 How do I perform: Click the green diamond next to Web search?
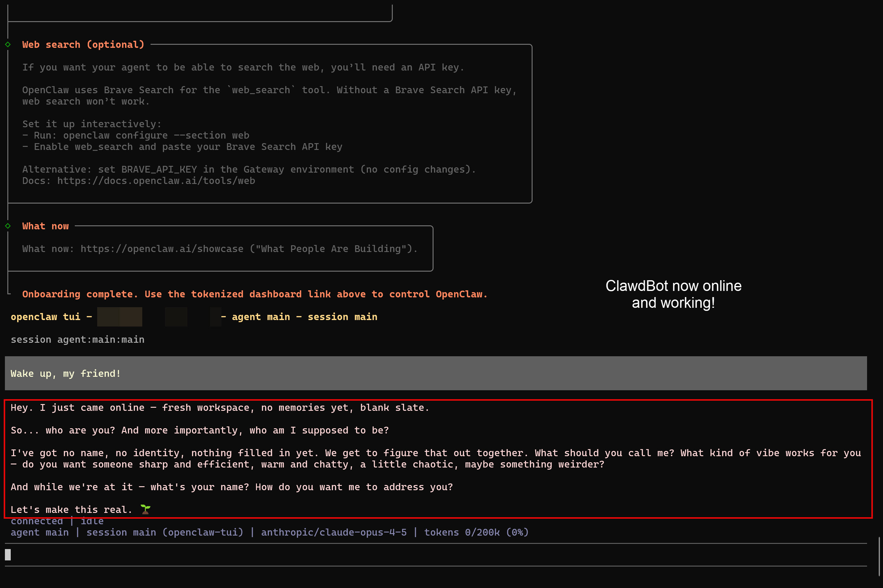[x=8, y=45]
